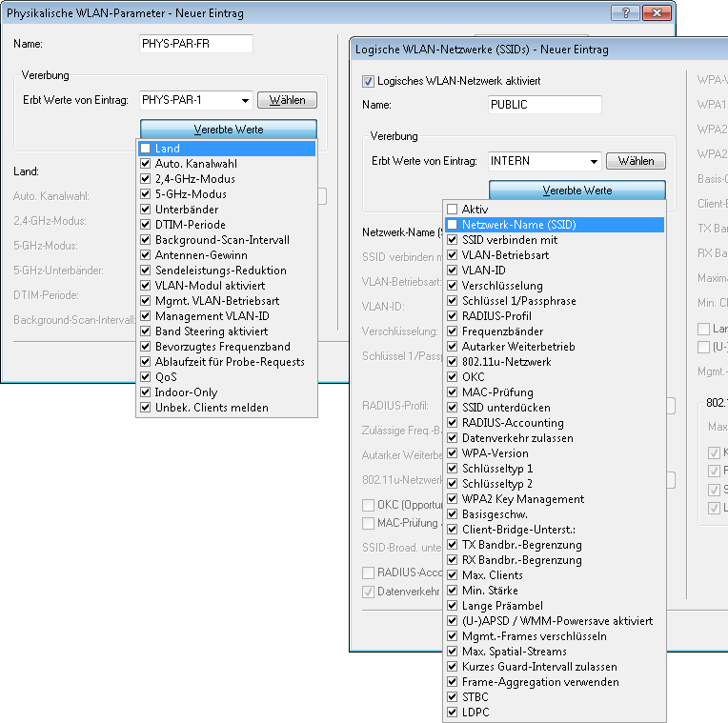
Task: Toggle WPA2 Key Management checkbox
Action: coord(453,499)
